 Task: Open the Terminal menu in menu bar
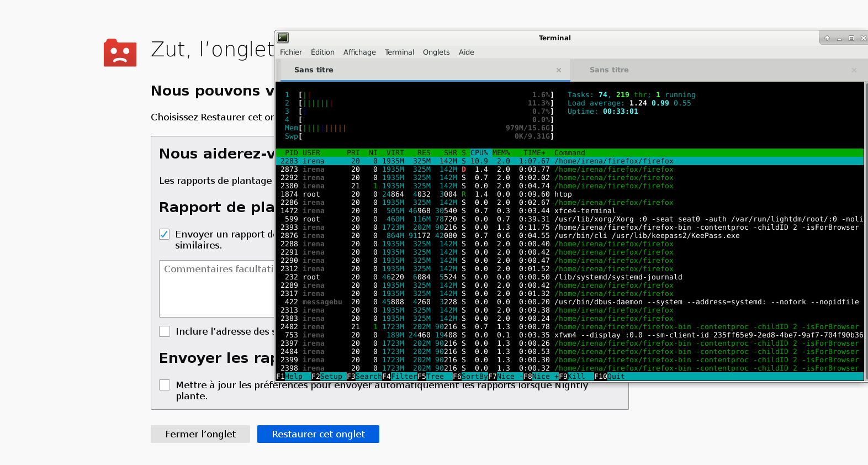click(x=399, y=52)
